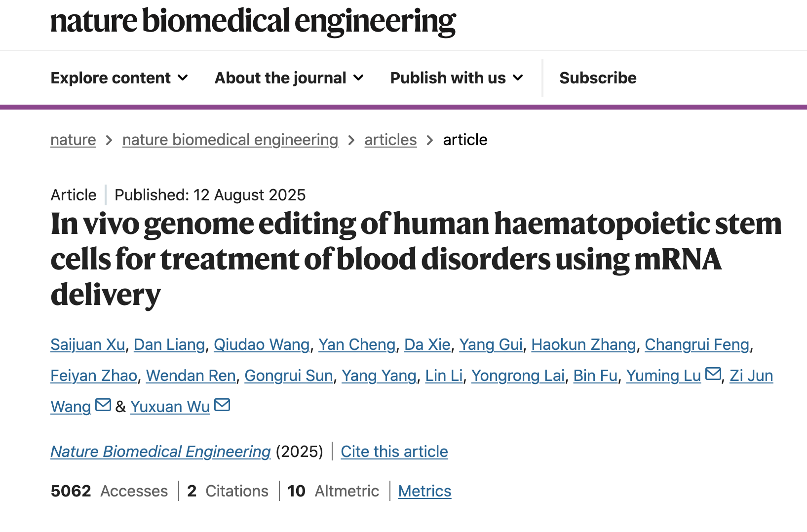
Task: Click Cite this article
Action: click(394, 452)
